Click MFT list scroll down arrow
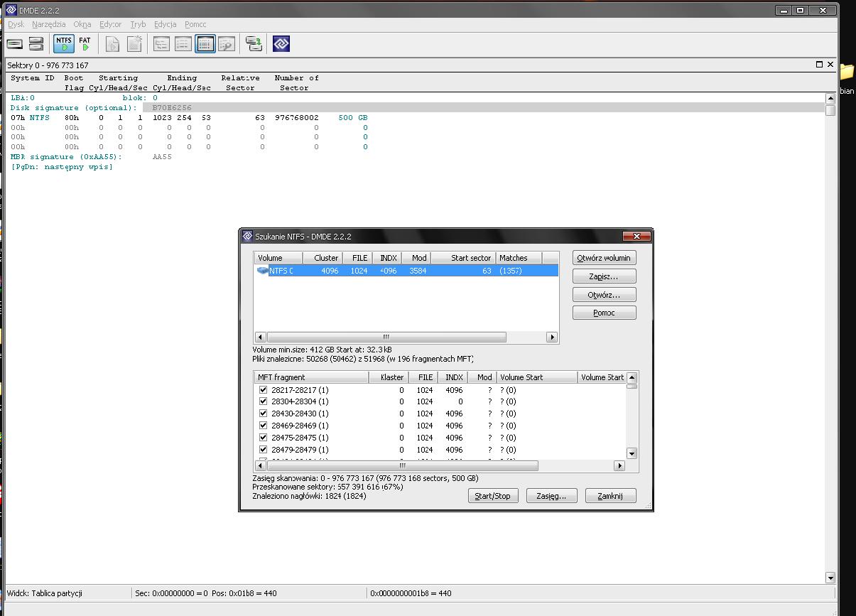Screen dimensions: 856x616 [632, 453]
